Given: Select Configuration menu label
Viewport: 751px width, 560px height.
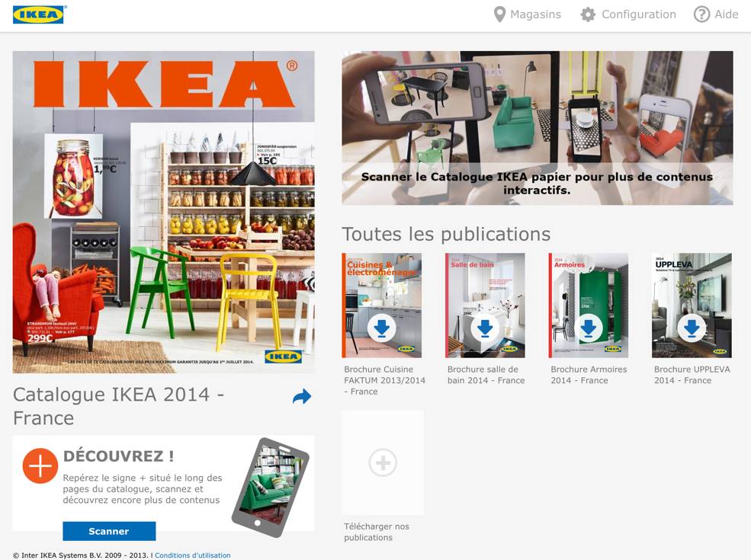Looking at the screenshot, I should [x=639, y=14].
